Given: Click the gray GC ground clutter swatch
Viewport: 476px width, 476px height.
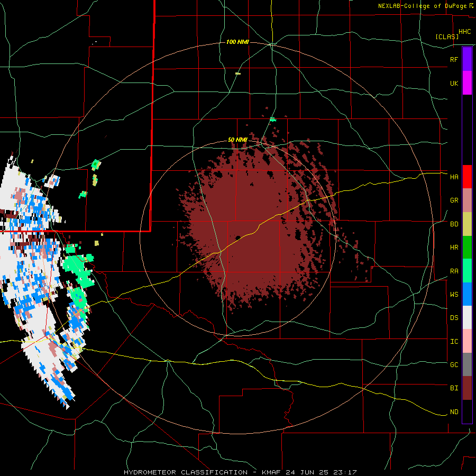Looking at the screenshot, I should (x=467, y=364).
